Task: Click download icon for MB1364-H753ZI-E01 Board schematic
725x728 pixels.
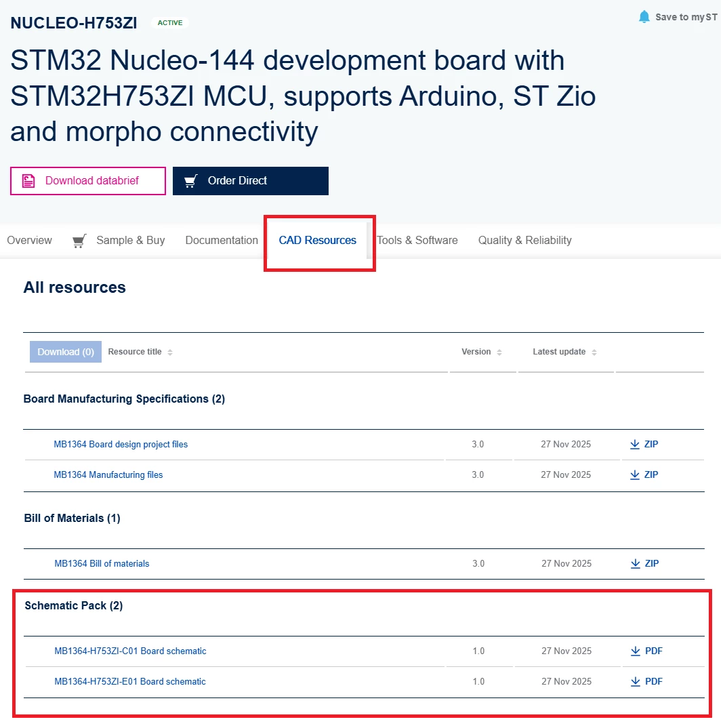Action: pos(636,682)
